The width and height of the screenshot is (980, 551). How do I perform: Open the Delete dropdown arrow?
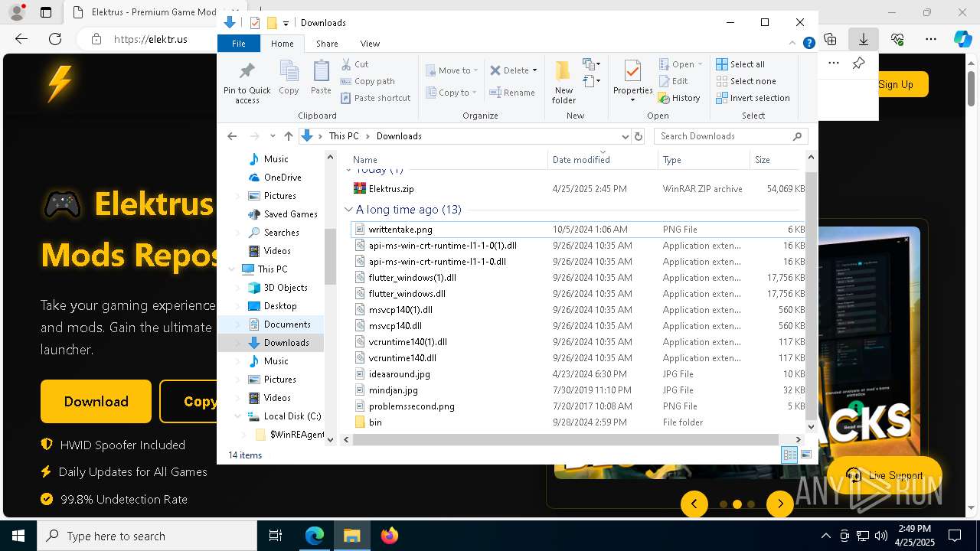click(x=534, y=70)
